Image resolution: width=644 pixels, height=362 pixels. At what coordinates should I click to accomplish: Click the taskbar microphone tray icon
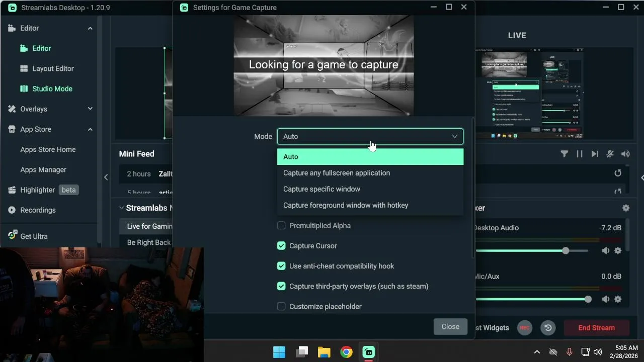(x=569, y=352)
